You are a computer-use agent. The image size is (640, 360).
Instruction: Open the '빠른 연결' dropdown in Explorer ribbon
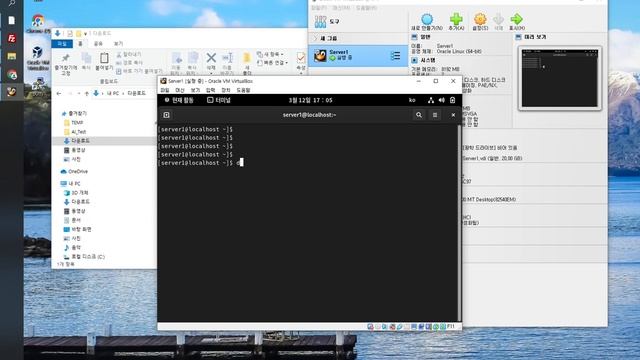pyautogui.click(x=273, y=63)
